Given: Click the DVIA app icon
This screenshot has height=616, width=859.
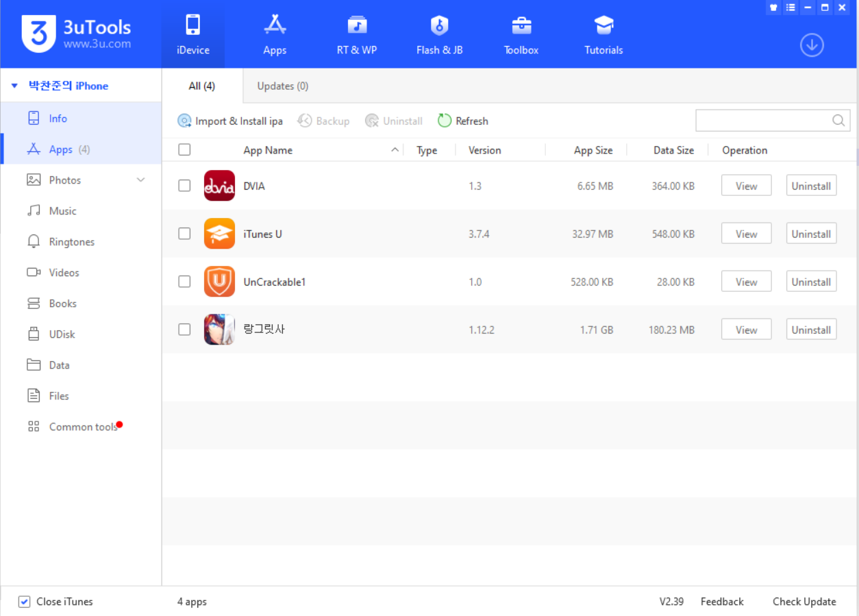Looking at the screenshot, I should (x=219, y=186).
